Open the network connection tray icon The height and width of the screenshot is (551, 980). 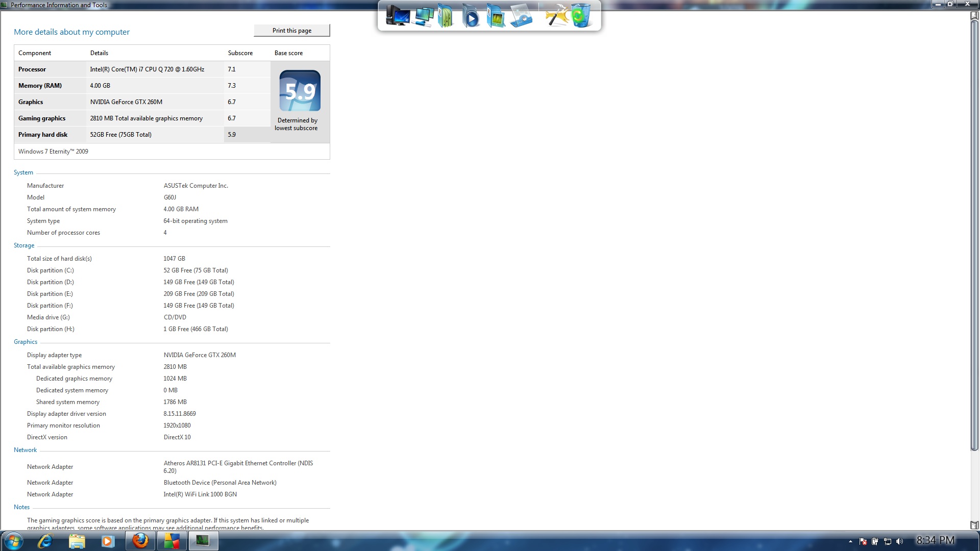(888, 541)
